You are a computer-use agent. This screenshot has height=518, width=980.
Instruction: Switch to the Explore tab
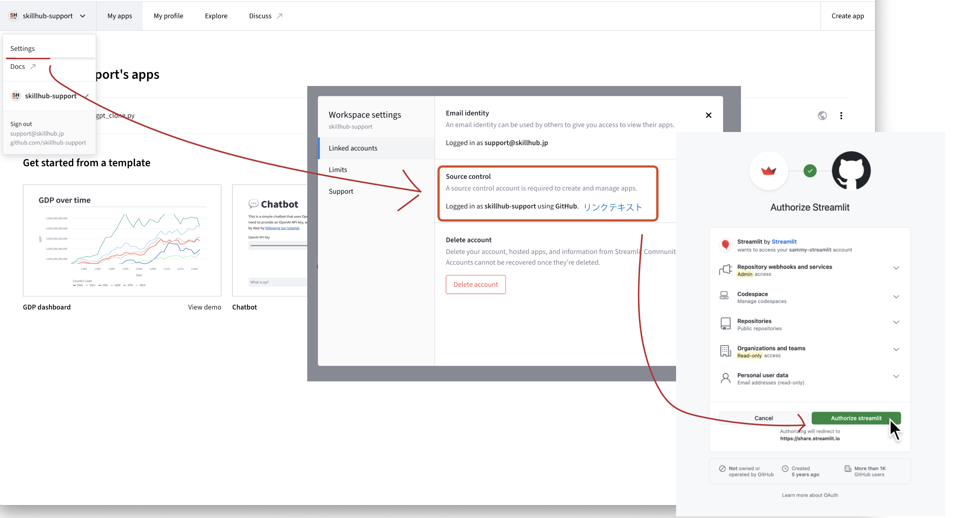[x=216, y=16]
